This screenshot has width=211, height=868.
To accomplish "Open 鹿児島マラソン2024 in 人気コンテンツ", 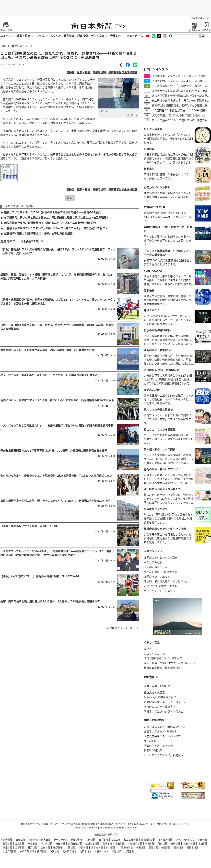I will (156, 577).
